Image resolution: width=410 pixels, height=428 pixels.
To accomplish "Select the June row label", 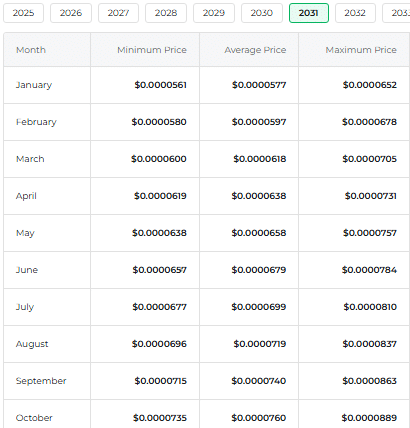I will click(x=27, y=270).
